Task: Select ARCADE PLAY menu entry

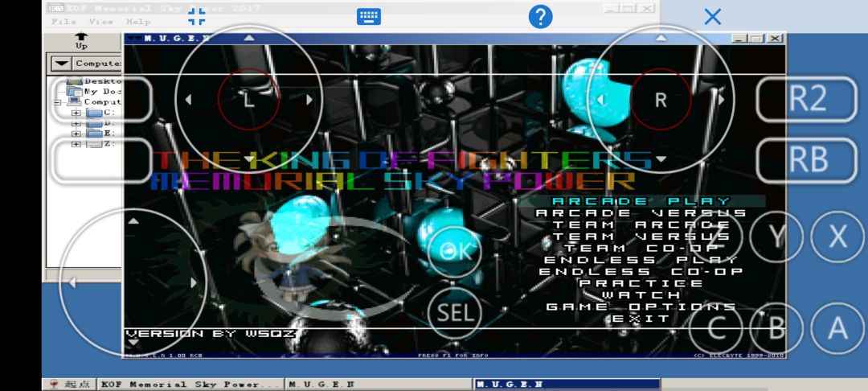Action: [641, 201]
